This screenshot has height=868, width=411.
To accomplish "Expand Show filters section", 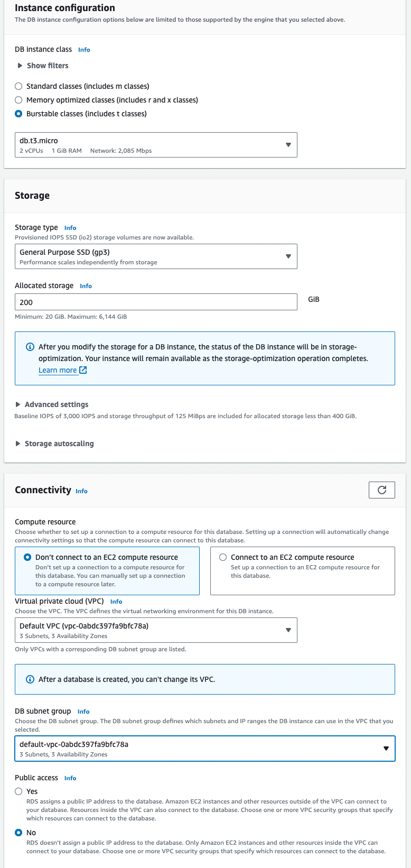I will tap(43, 66).
